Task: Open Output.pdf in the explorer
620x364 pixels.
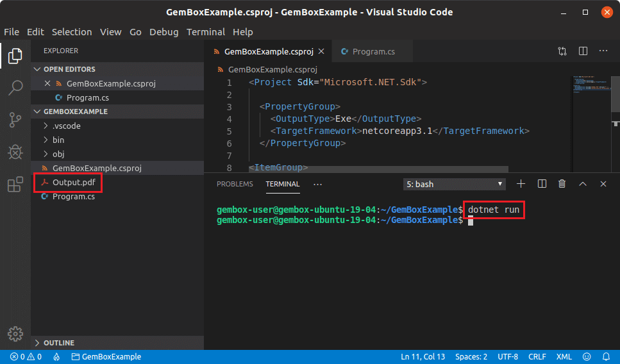Action: [x=72, y=183]
